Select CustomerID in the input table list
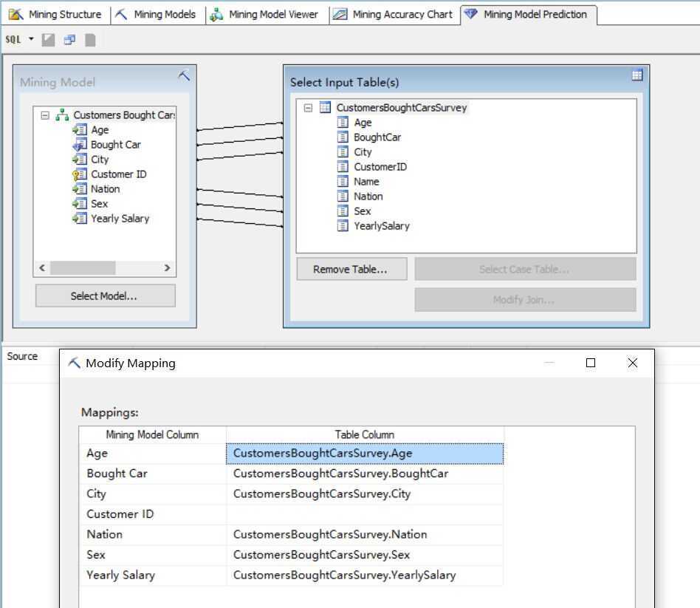Image resolution: width=700 pixels, height=608 pixels. pos(380,167)
